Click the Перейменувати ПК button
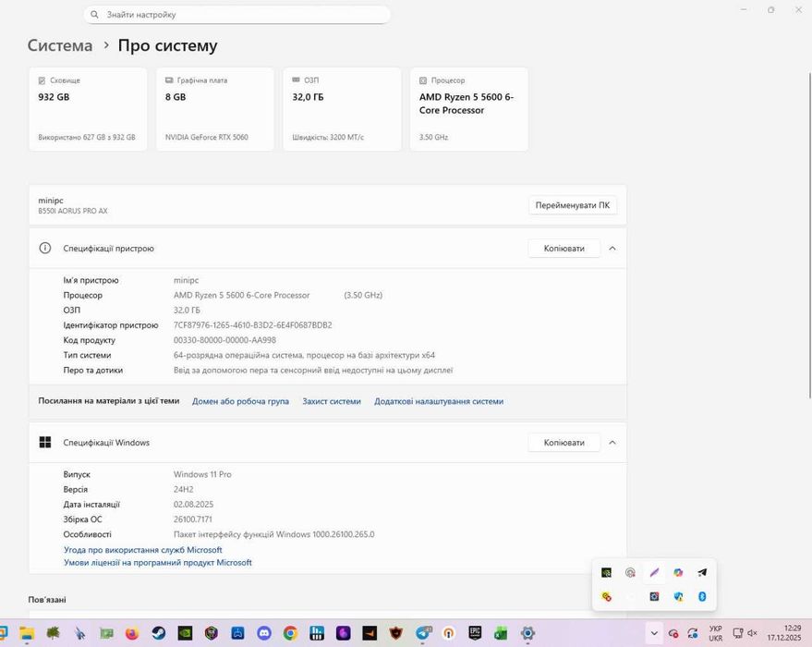This screenshot has width=812, height=647. pyautogui.click(x=572, y=205)
